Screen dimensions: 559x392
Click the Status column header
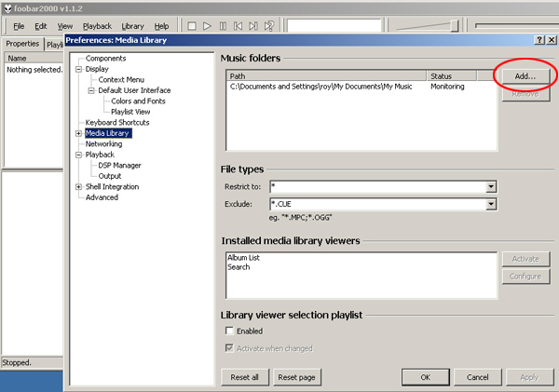[452, 76]
